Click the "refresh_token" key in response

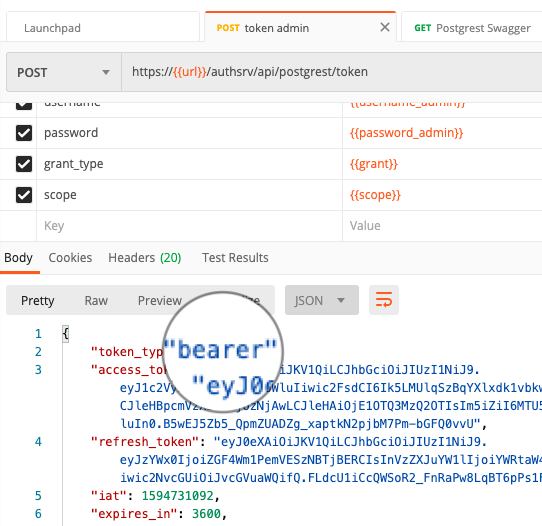click(144, 442)
